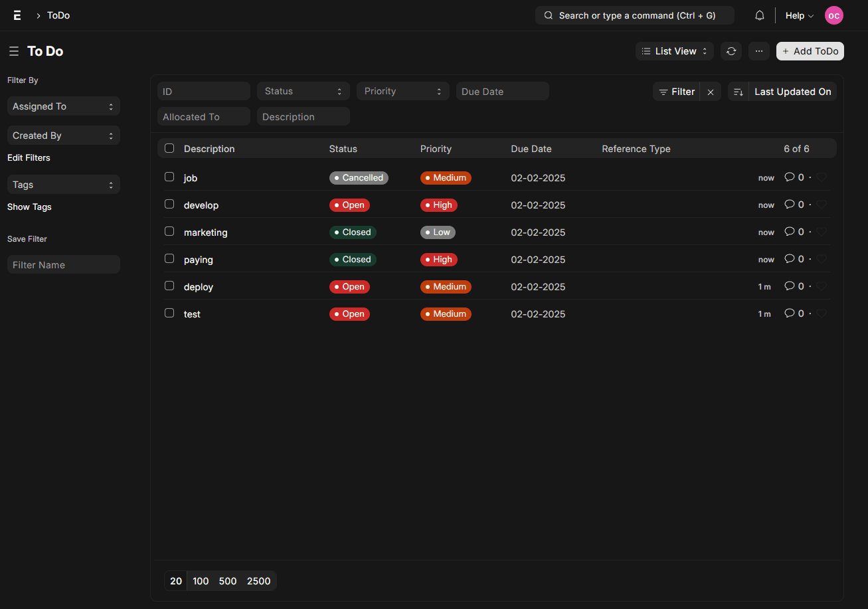
Task: Focus the Due Date filter field
Action: click(503, 91)
